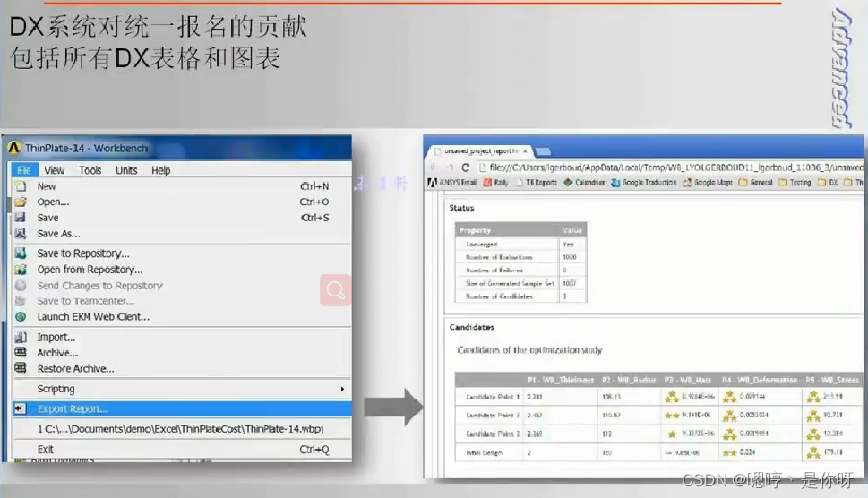This screenshot has height=498, width=868.
Task: Click the Initial Design row label
Action: 484,452
